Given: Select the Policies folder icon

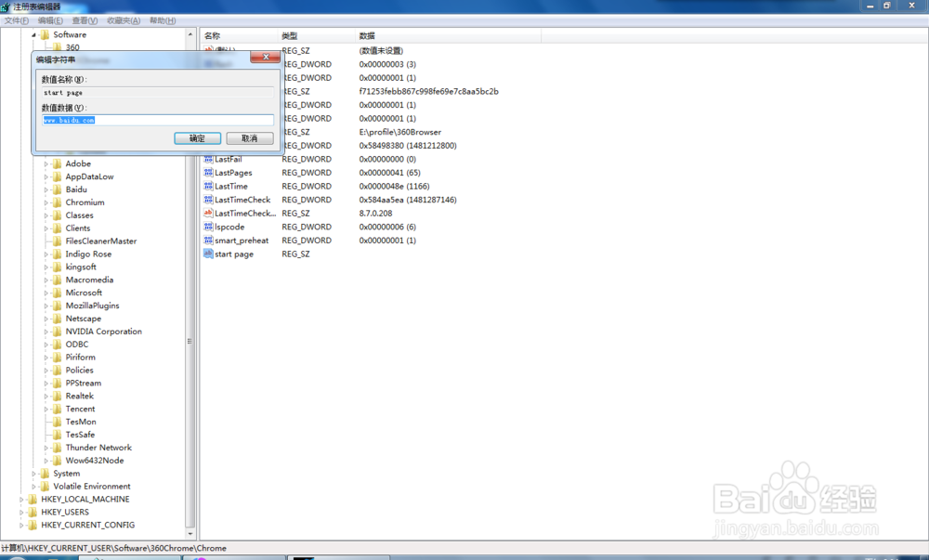Looking at the screenshot, I should pyautogui.click(x=58, y=370).
